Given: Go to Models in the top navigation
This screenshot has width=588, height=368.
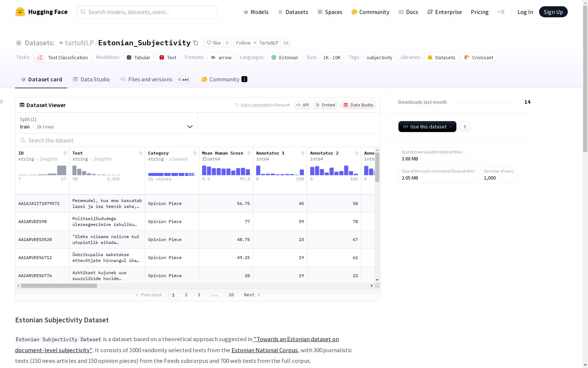Looking at the screenshot, I should coord(256,12).
